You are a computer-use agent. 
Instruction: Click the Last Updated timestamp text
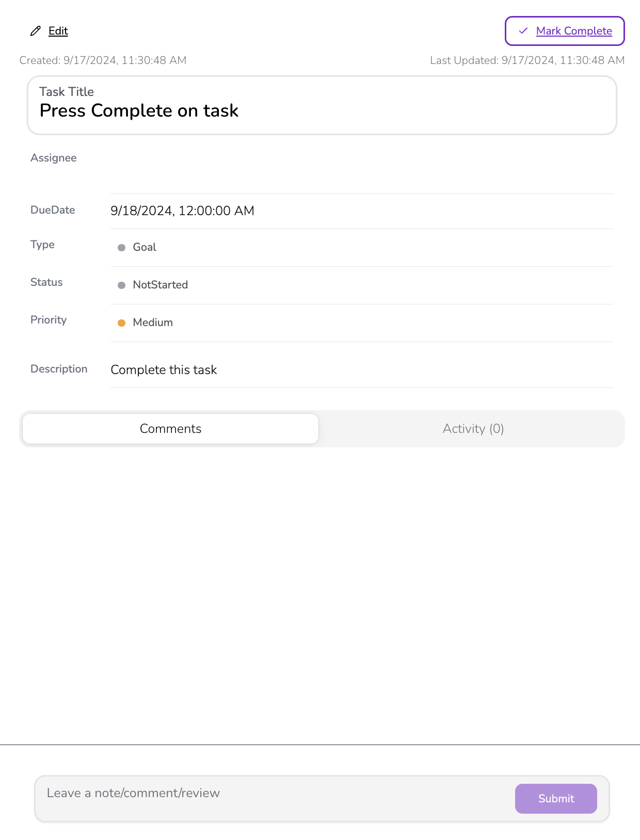click(x=527, y=60)
